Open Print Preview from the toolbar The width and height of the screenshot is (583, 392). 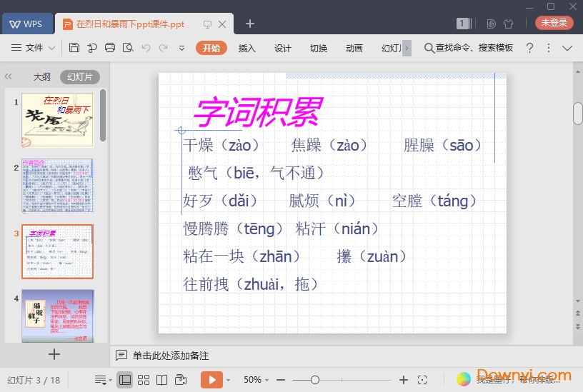(x=128, y=48)
